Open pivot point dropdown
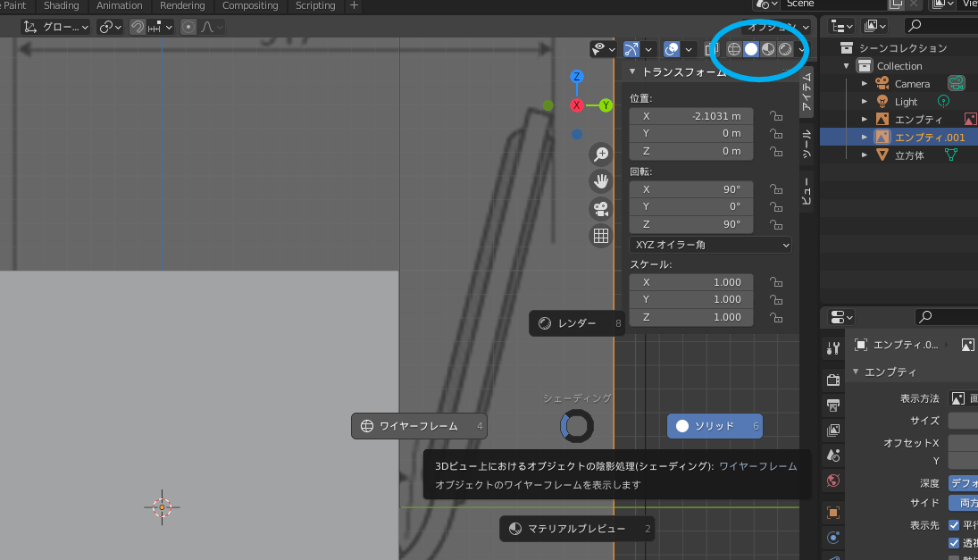The height and width of the screenshot is (560, 978). 110,27
